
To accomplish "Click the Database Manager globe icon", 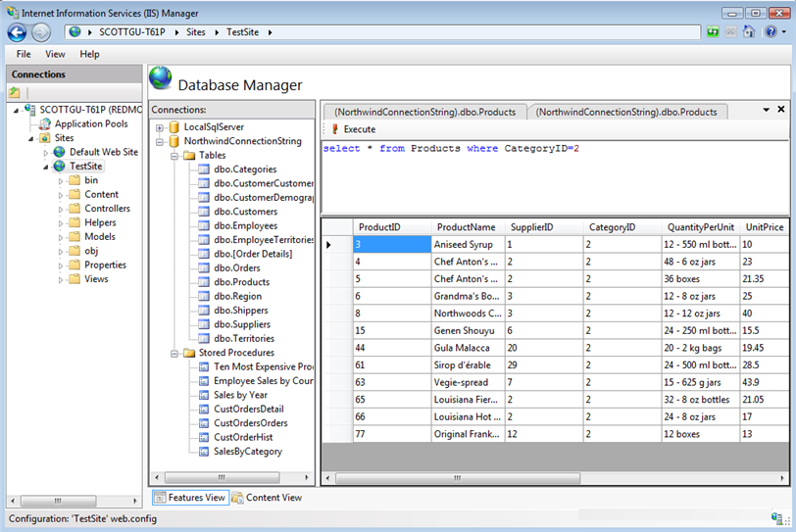I will tap(161, 78).
